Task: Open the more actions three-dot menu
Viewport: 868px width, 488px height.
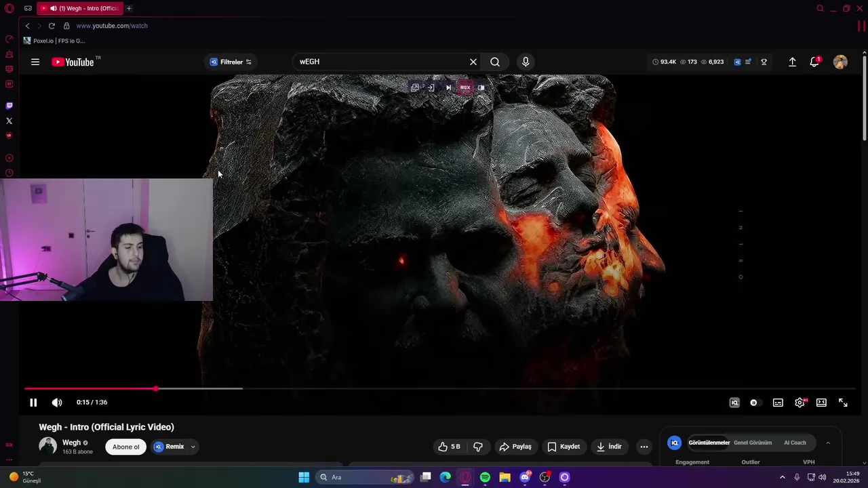Action: pos(644,447)
